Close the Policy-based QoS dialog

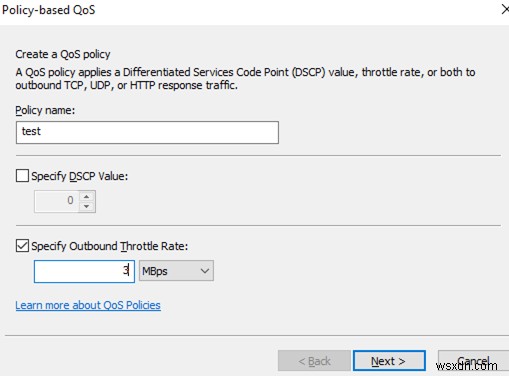(x=505, y=10)
